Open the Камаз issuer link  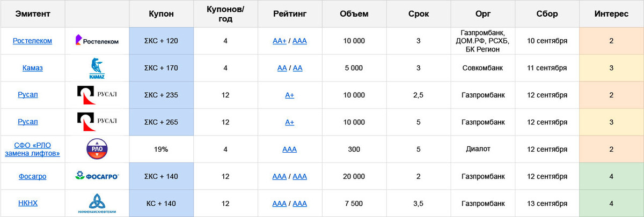[x=32, y=68]
